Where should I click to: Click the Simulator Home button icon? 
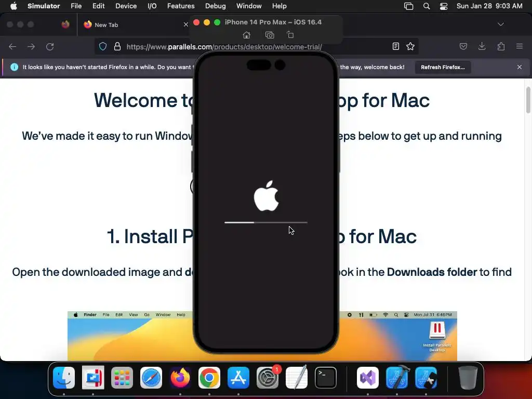247,35
